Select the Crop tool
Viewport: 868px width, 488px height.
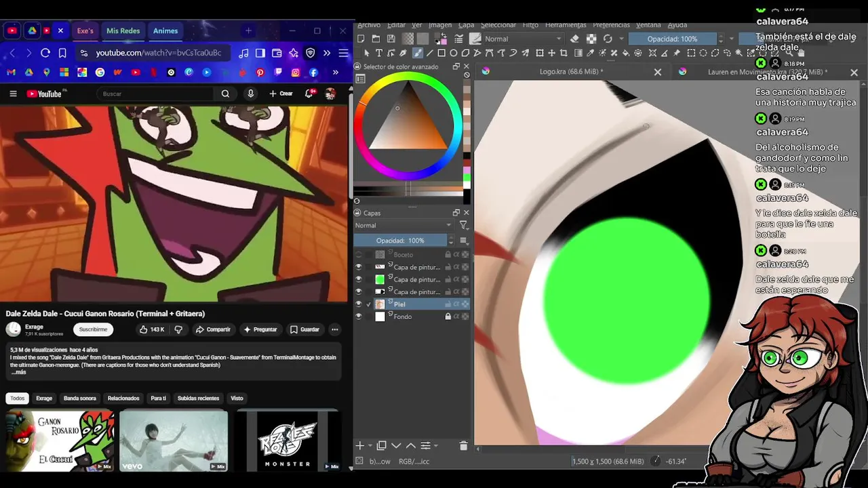[x=564, y=53]
